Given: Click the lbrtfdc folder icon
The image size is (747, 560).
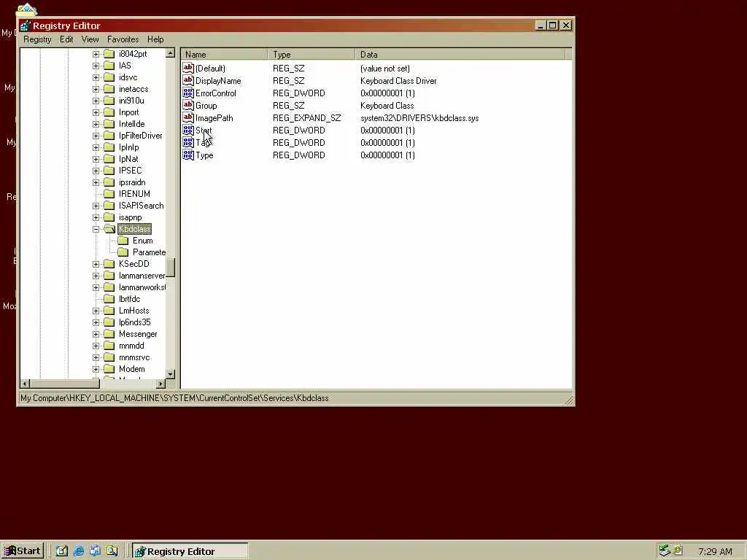Looking at the screenshot, I should tap(109, 299).
